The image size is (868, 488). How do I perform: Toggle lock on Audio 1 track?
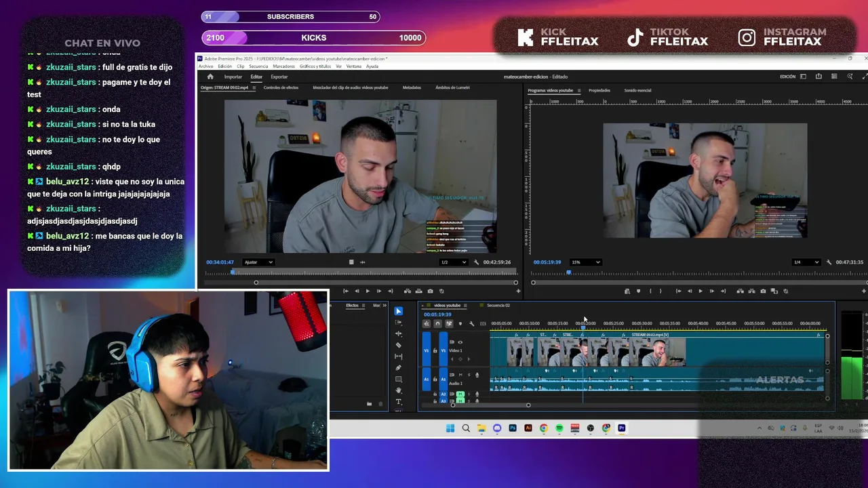[x=435, y=380]
